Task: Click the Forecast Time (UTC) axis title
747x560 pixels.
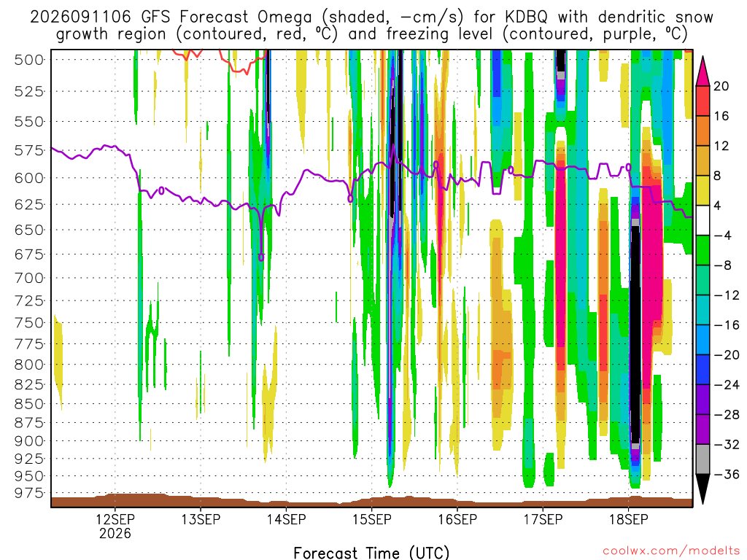Action: (371, 553)
